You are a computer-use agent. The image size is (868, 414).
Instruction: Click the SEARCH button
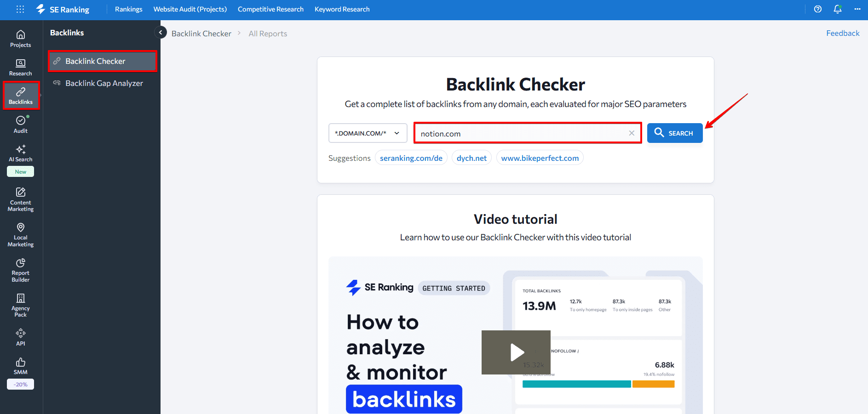coord(675,133)
